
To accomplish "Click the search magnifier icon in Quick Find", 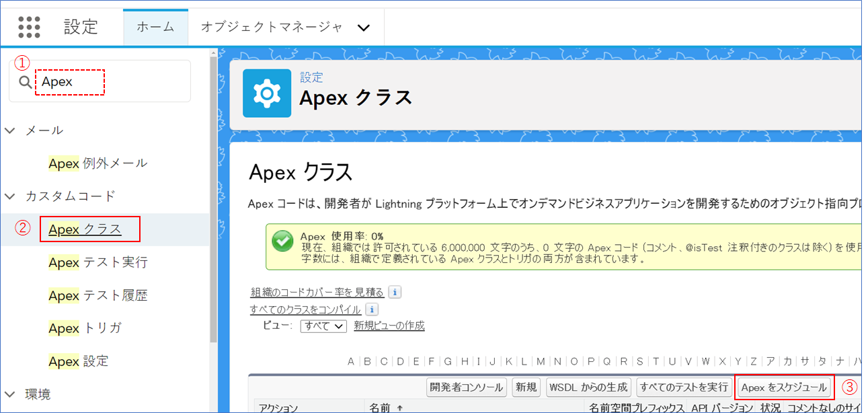I will coord(26,82).
